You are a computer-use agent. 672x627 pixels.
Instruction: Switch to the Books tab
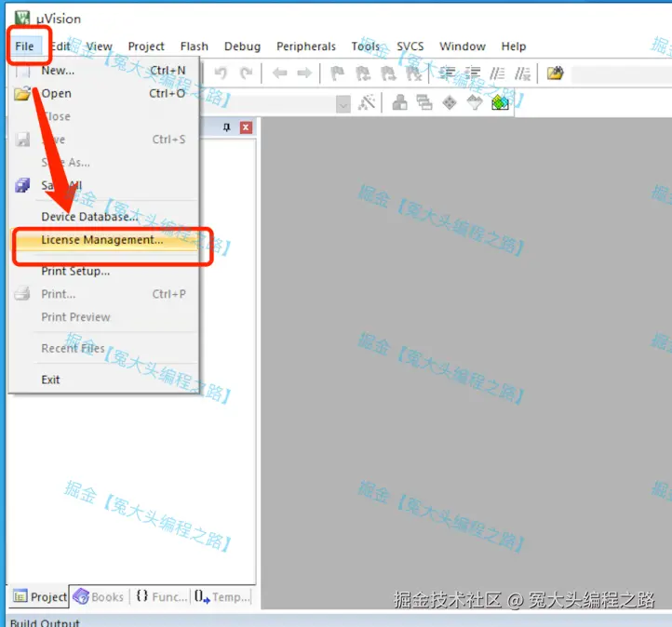[x=99, y=596]
